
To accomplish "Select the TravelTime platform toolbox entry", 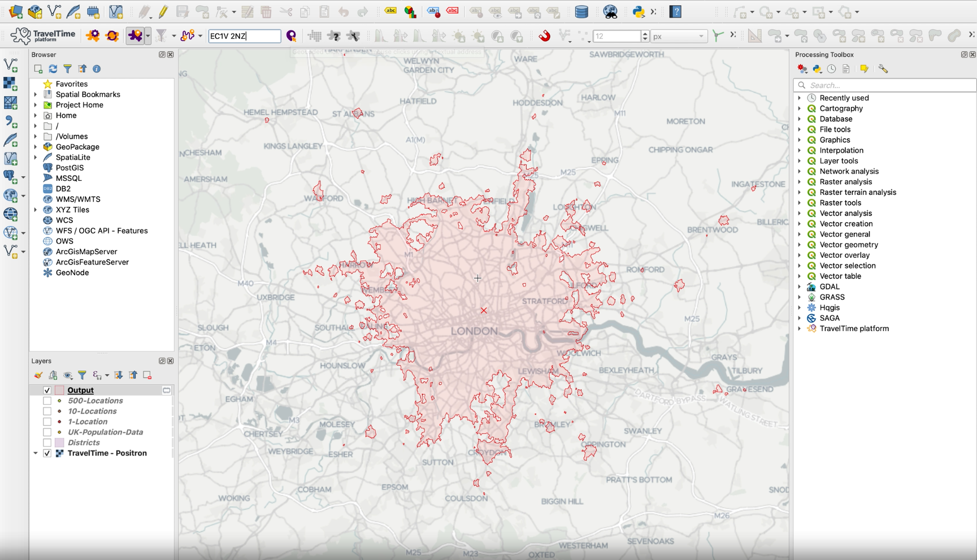I will 854,328.
